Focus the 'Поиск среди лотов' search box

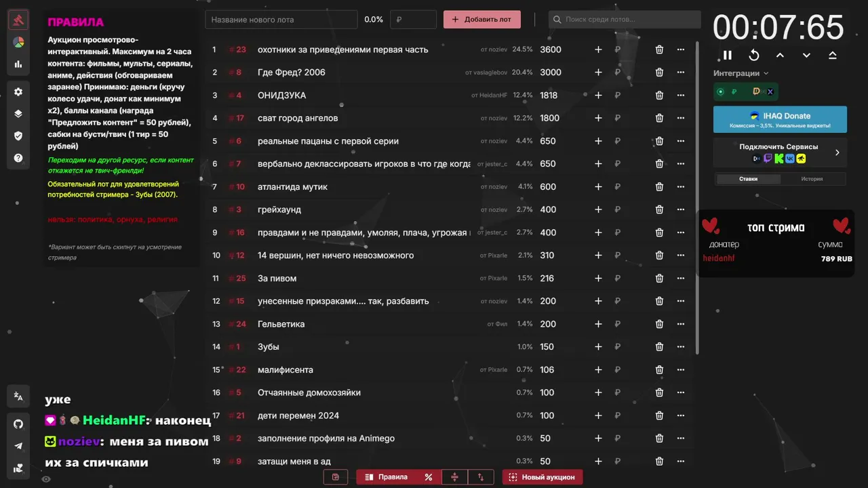[625, 20]
